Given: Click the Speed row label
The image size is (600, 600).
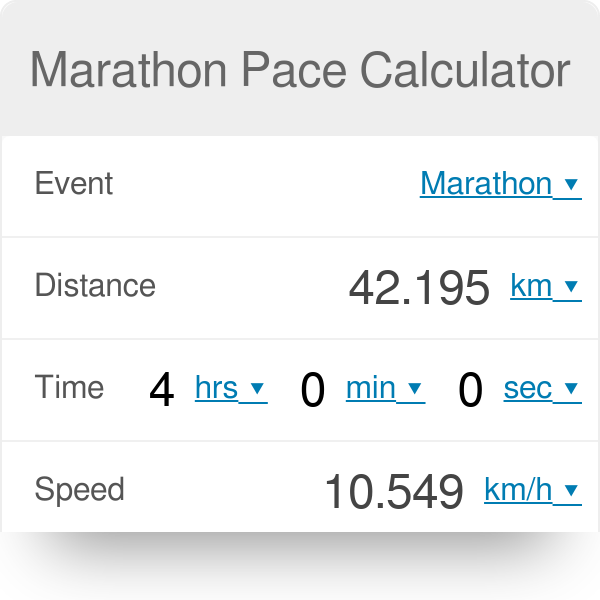Looking at the screenshot, I should click(79, 490).
